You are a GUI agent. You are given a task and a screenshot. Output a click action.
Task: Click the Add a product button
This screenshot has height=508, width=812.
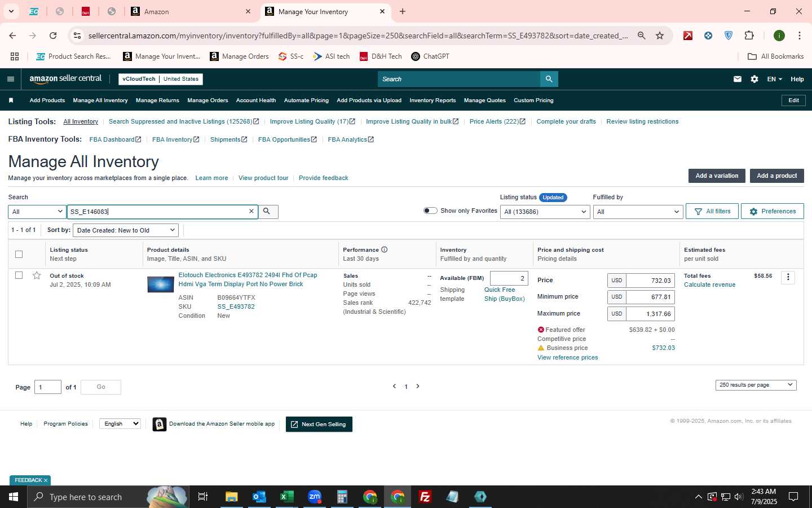pos(776,176)
